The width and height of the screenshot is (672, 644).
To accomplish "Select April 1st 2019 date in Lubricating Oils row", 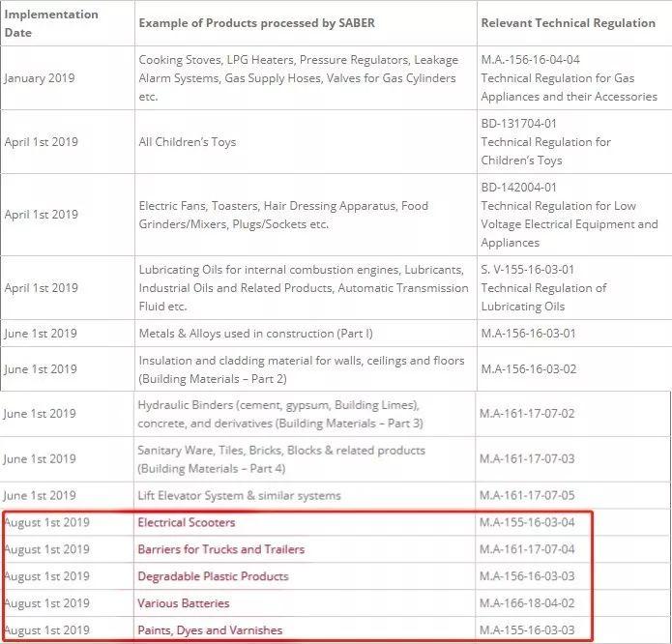I will (42, 287).
